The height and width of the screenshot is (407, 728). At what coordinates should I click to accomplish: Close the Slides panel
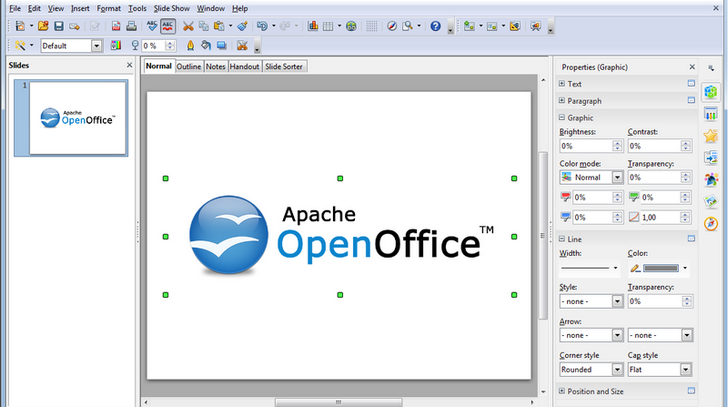(x=130, y=65)
